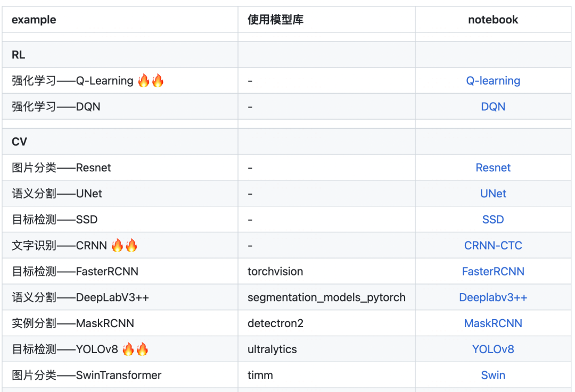The height and width of the screenshot is (392, 575).
Task: Open the UNet notebook link
Action: (493, 194)
